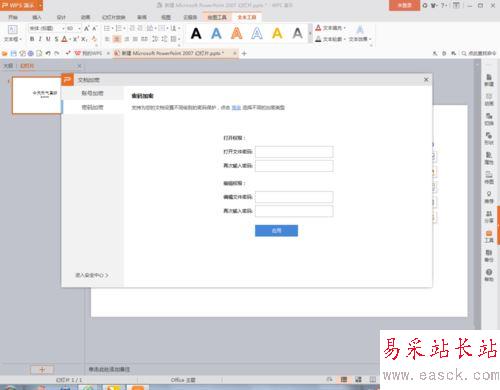Close the 文档加密 dialog
Viewport: 500px width, 390px height.
[x=426, y=80]
